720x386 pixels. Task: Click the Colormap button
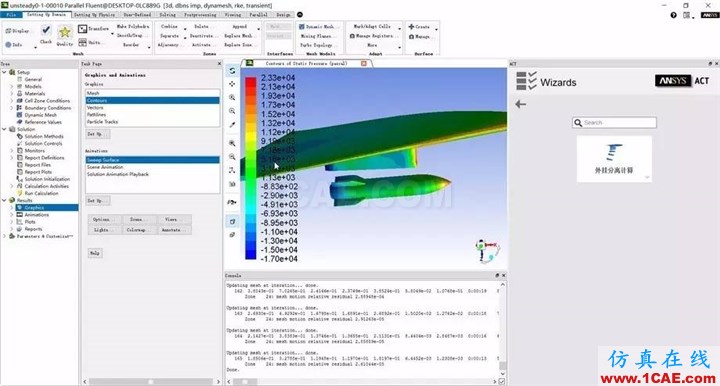136,230
